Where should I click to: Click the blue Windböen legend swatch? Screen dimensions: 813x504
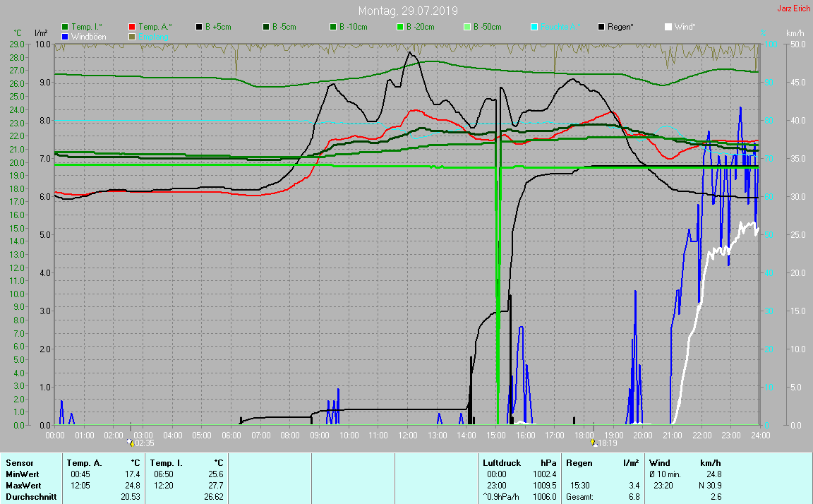[65, 37]
